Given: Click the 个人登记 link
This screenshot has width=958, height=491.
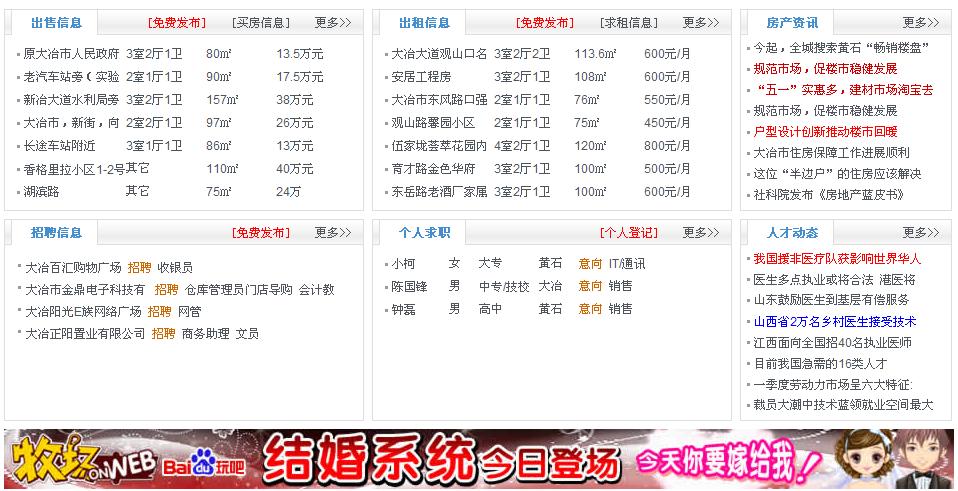Looking at the screenshot, I should [629, 233].
